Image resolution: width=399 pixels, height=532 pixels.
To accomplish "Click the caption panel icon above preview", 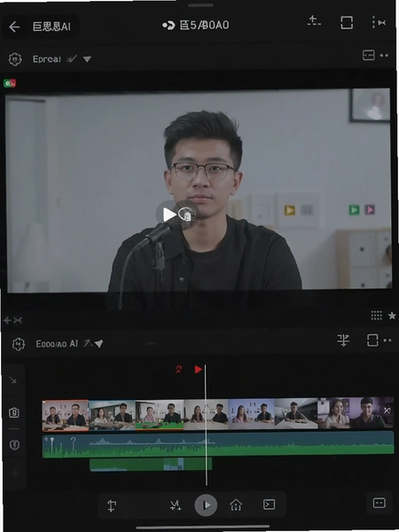I will (x=369, y=55).
